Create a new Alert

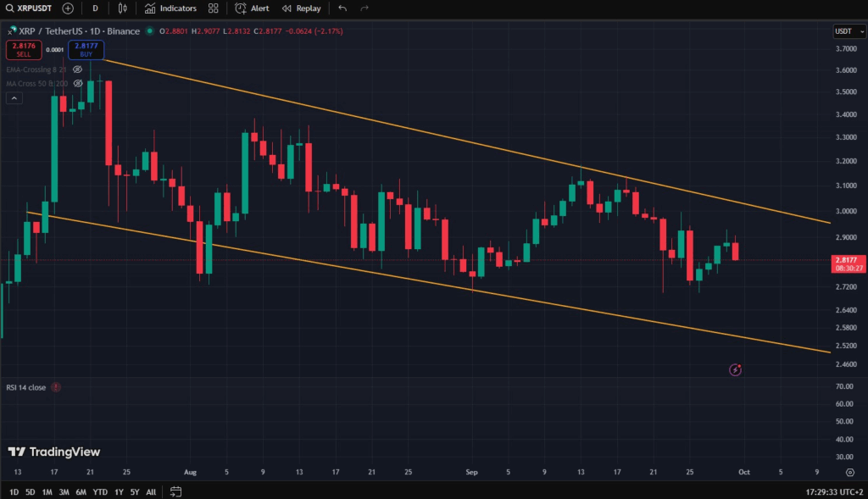pyautogui.click(x=253, y=8)
